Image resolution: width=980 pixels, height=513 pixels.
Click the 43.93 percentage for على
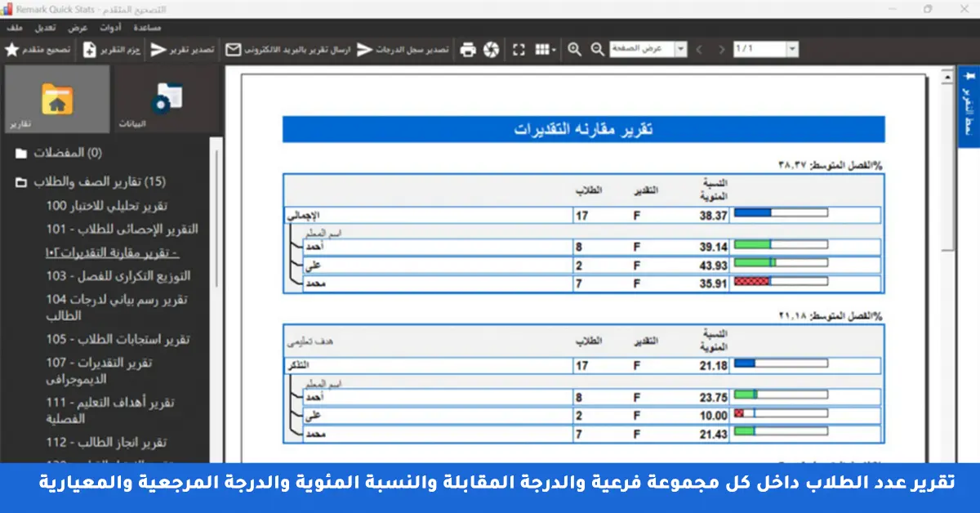point(712,265)
